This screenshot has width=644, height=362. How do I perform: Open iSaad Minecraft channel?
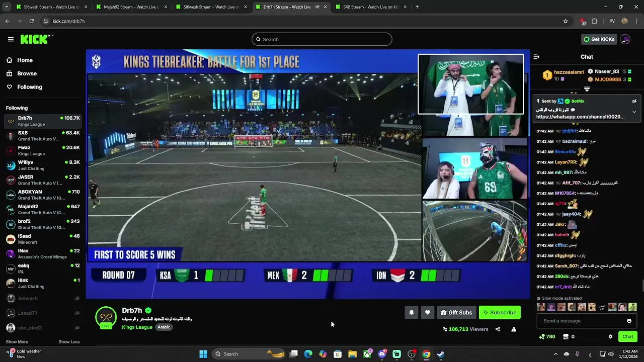click(x=43, y=239)
